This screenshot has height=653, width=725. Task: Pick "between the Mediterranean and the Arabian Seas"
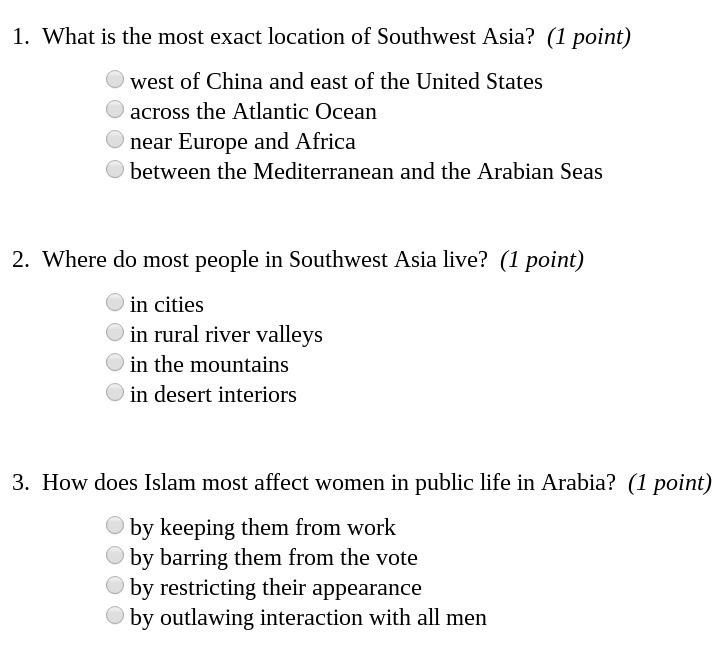click(x=115, y=169)
